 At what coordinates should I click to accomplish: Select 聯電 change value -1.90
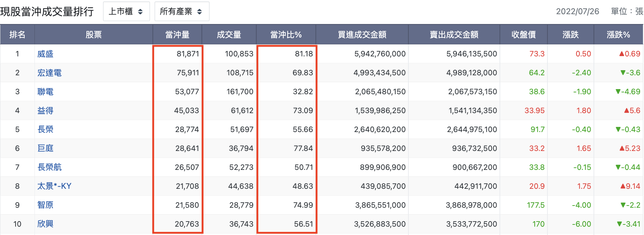tap(582, 92)
